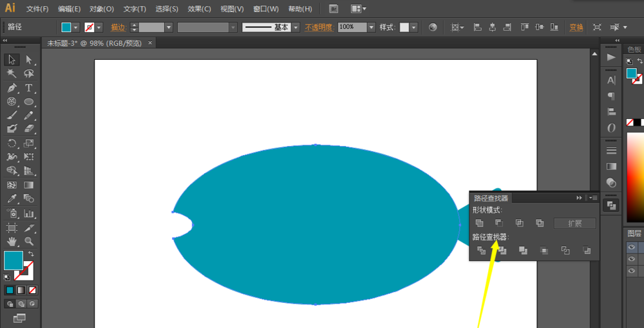Viewport: 644px width, 328px height.
Task: Set fill to None mode button
Action: coord(32,290)
